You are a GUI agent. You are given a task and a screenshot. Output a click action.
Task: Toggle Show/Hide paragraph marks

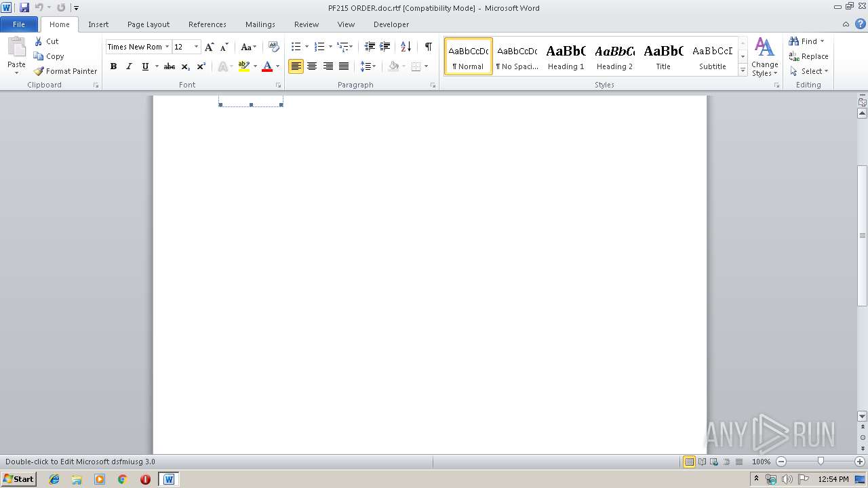(x=428, y=47)
